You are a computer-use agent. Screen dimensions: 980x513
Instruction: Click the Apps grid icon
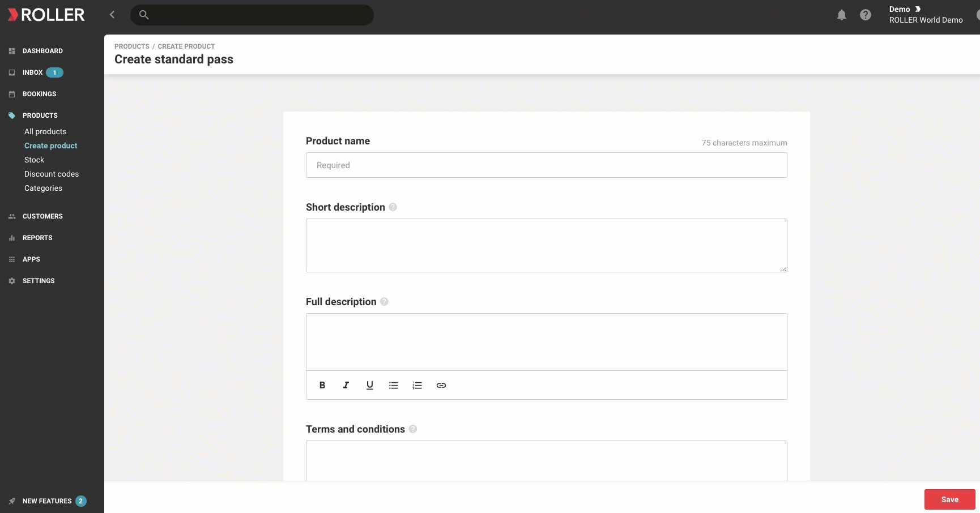pyautogui.click(x=12, y=259)
